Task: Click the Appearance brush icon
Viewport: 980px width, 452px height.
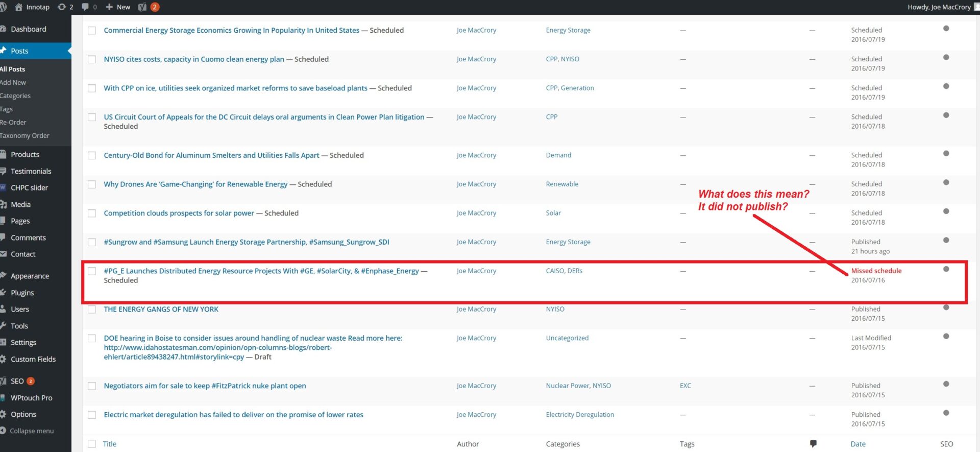Action: 3,276
